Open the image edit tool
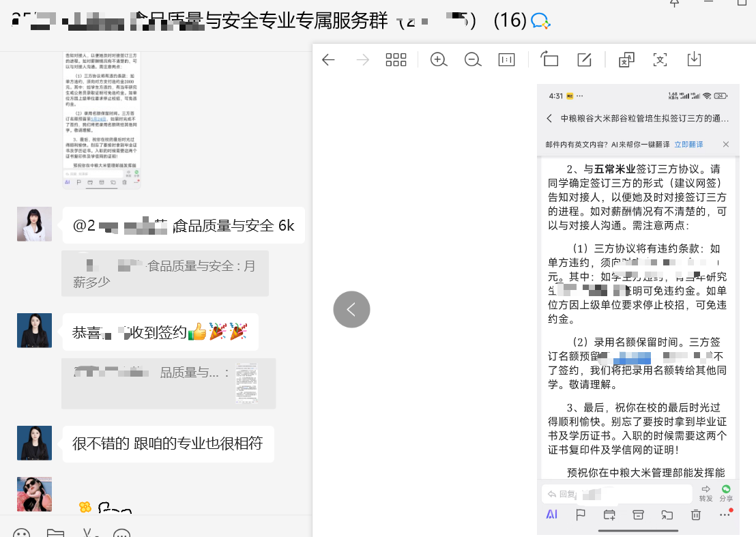The width and height of the screenshot is (756, 537). [584, 60]
